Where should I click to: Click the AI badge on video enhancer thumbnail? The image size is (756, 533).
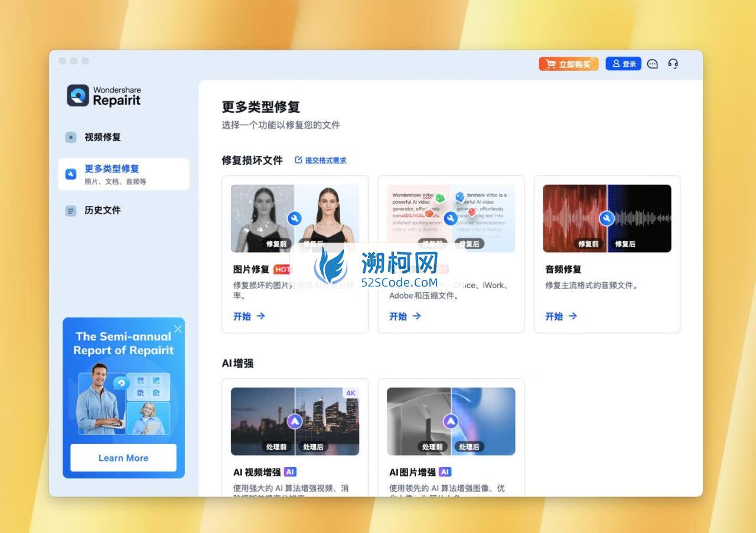[295, 421]
